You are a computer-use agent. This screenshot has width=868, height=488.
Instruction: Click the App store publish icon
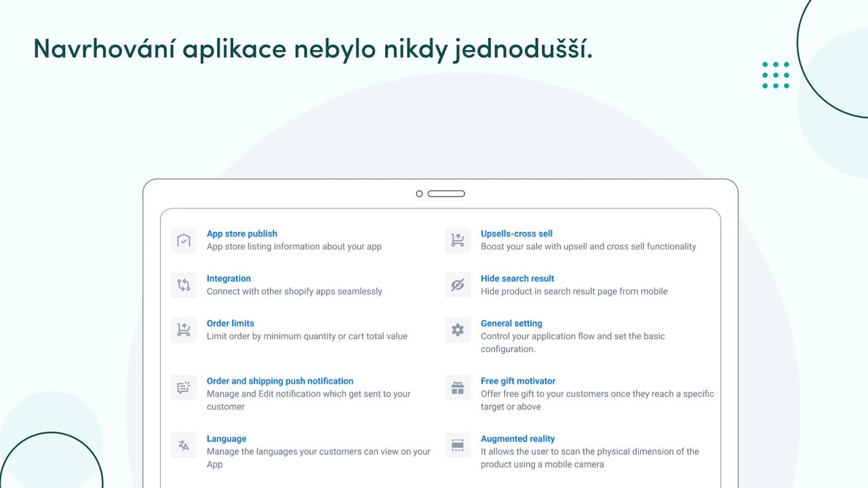[184, 241]
